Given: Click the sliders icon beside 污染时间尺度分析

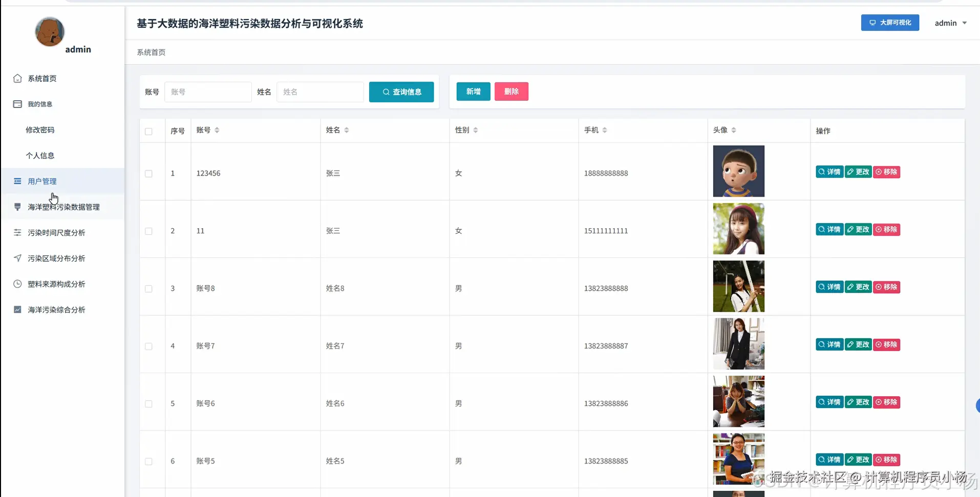Looking at the screenshot, I should click(17, 232).
